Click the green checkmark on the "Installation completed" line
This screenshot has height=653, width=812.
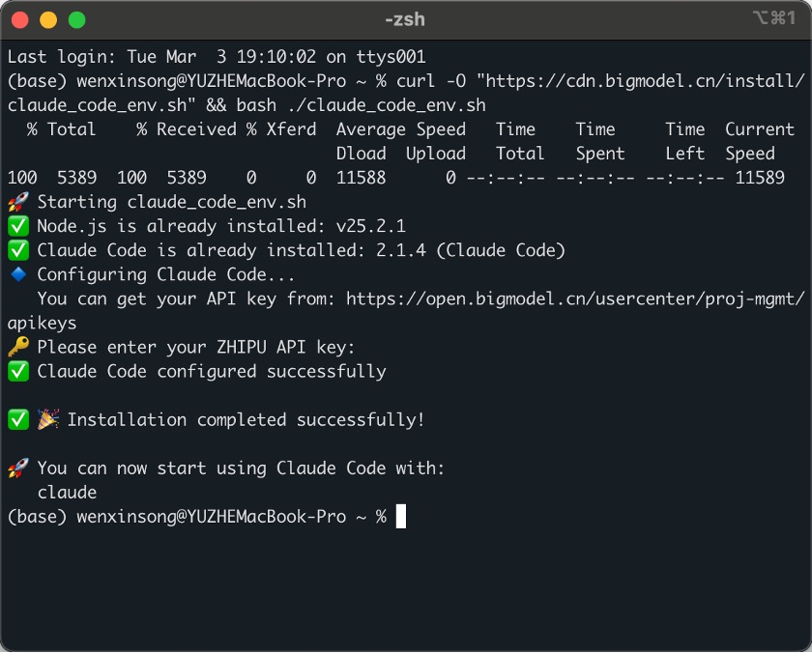17,419
